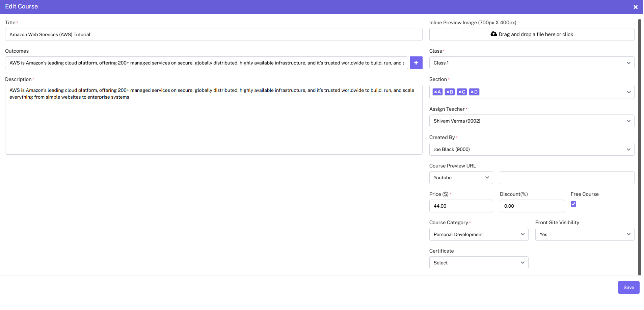Open the Youtube preview provider dropdown
644x310 pixels.
[x=461, y=178]
